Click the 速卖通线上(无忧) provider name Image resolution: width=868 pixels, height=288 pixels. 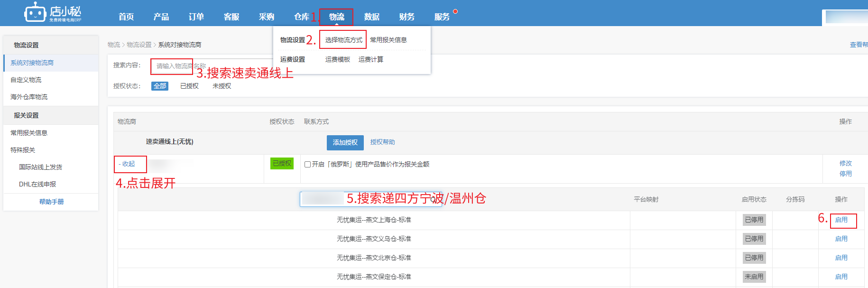tap(169, 141)
